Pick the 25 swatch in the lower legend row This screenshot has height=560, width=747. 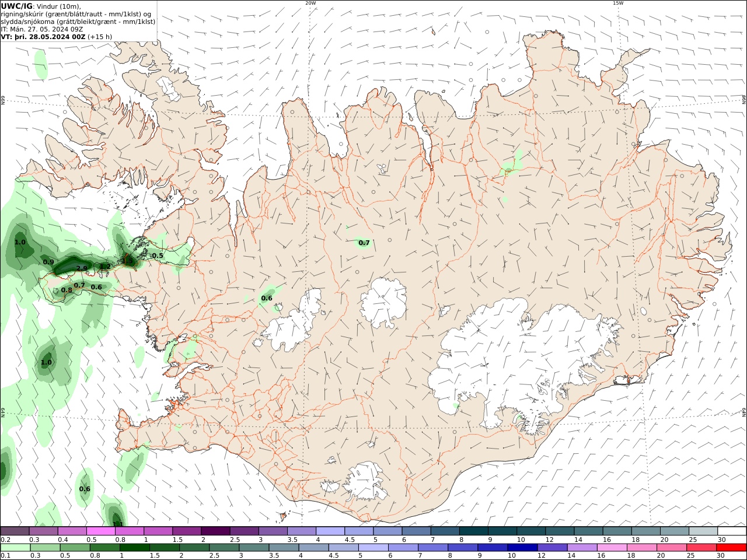pos(701,548)
